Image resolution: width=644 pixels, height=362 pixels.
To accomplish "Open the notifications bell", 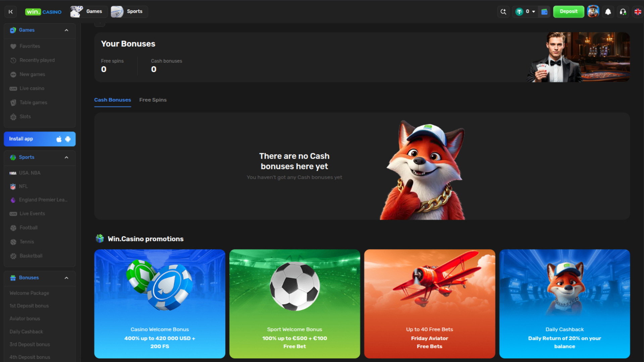I will coord(608,12).
